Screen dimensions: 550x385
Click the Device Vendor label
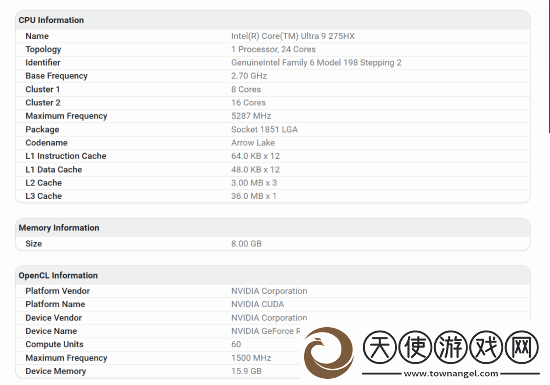[x=53, y=318]
